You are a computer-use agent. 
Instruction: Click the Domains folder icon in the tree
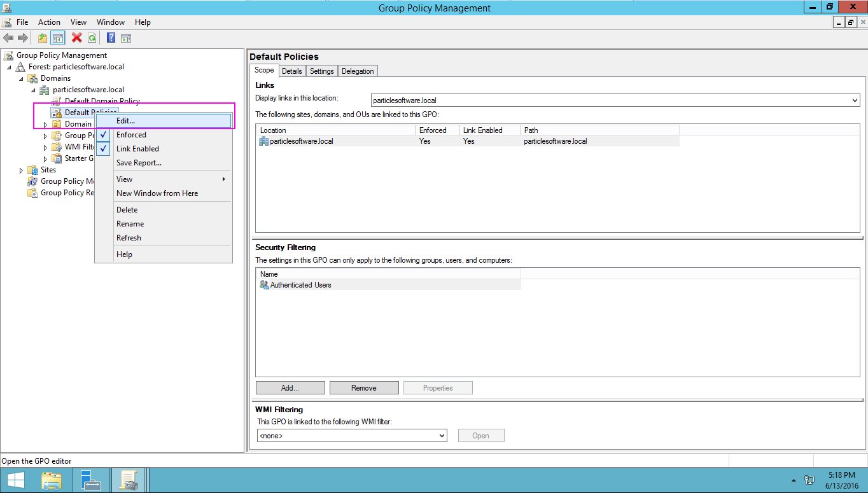click(32, 78)
